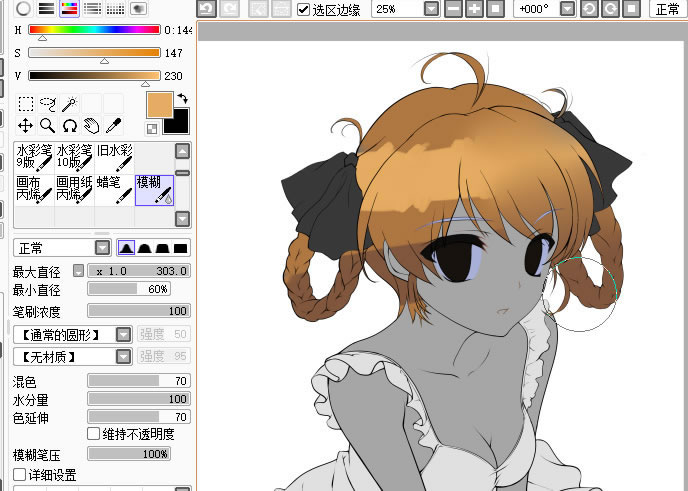Select the rotate view tool
Screen dimensions: 688x491
tap(70, 126)
